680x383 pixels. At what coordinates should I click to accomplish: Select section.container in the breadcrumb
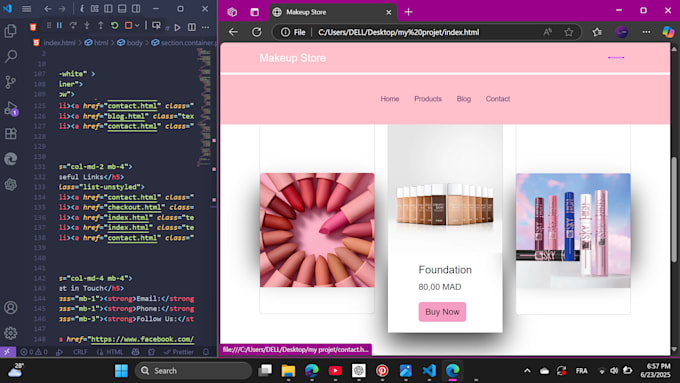click(184, 43)
